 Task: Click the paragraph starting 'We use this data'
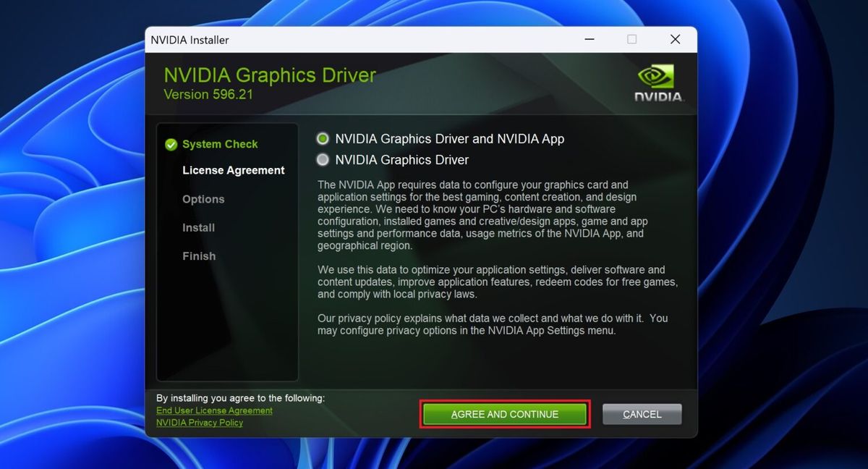click(498, 282)
